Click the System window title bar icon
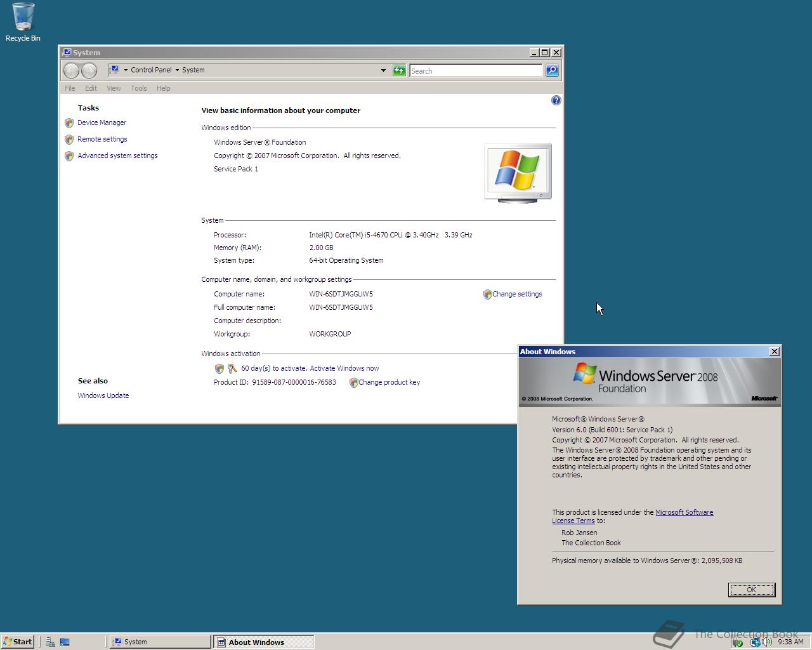 67,53
